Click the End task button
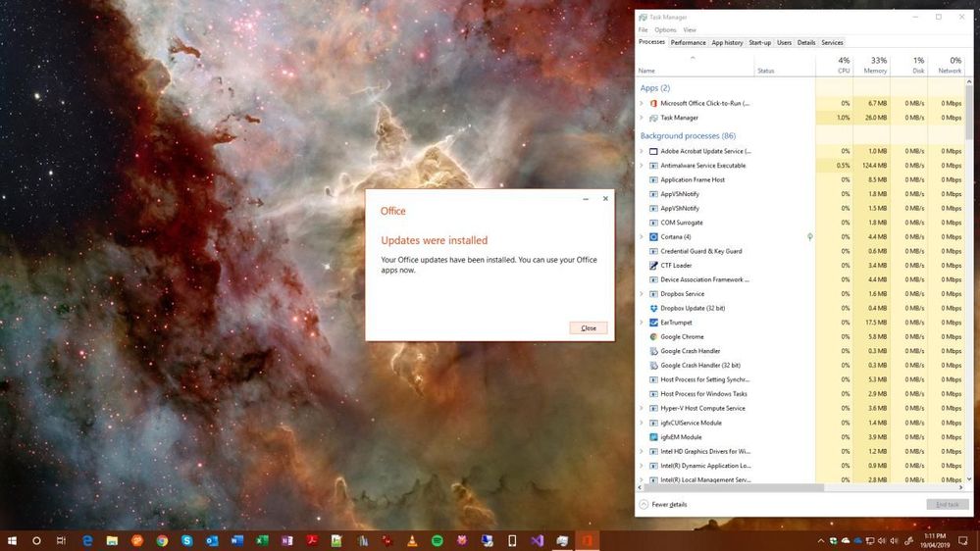The width and height of the screenshot is (980, 551). pyautogui.click(x=948, y=505)
